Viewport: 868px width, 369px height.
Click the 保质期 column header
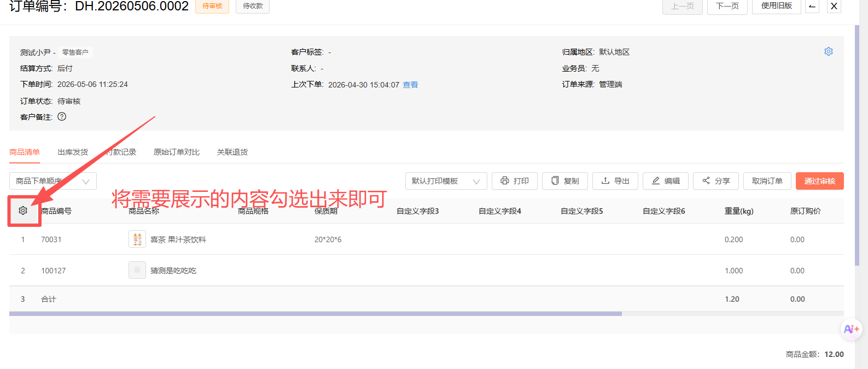(326, 211)
